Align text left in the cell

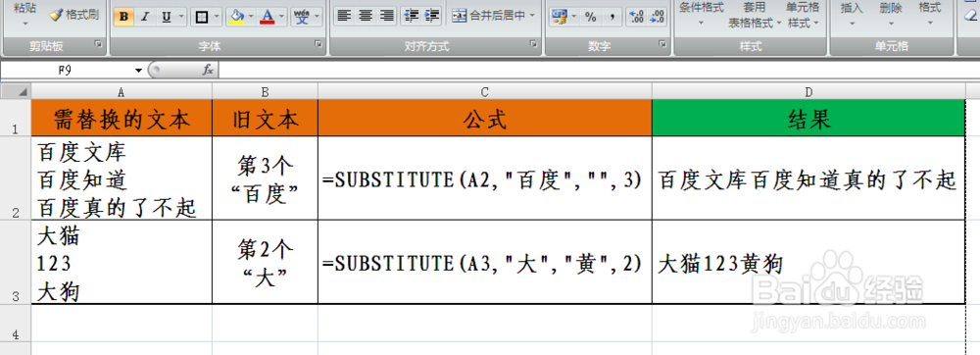click(x=344, y=16)
